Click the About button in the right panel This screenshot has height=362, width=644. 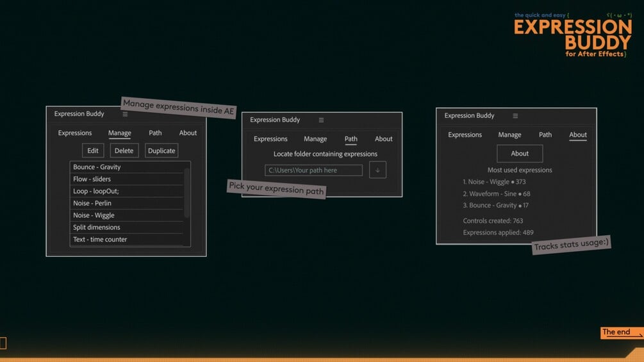pos(520,154)
